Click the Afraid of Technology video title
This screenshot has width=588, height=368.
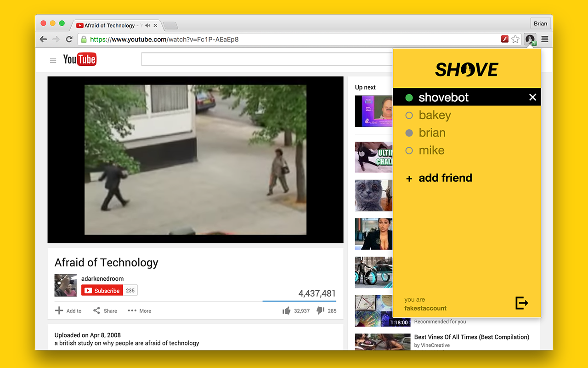[x=107, y=263]
